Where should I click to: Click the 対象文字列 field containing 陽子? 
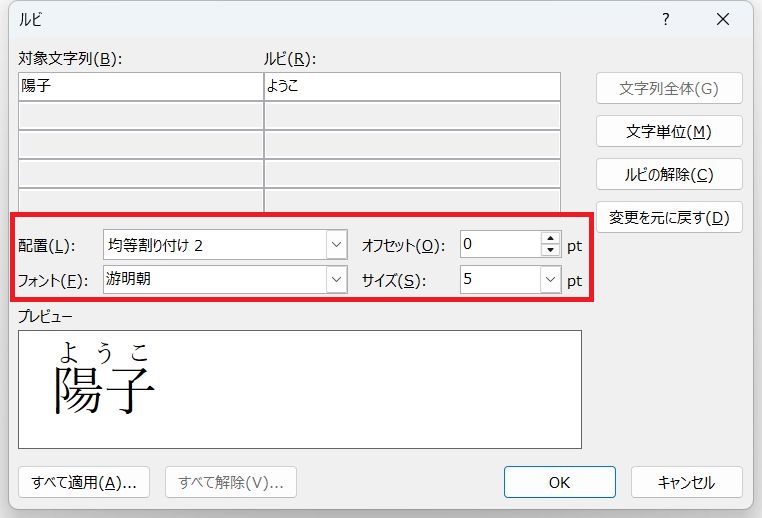click(x=140, y=86)
